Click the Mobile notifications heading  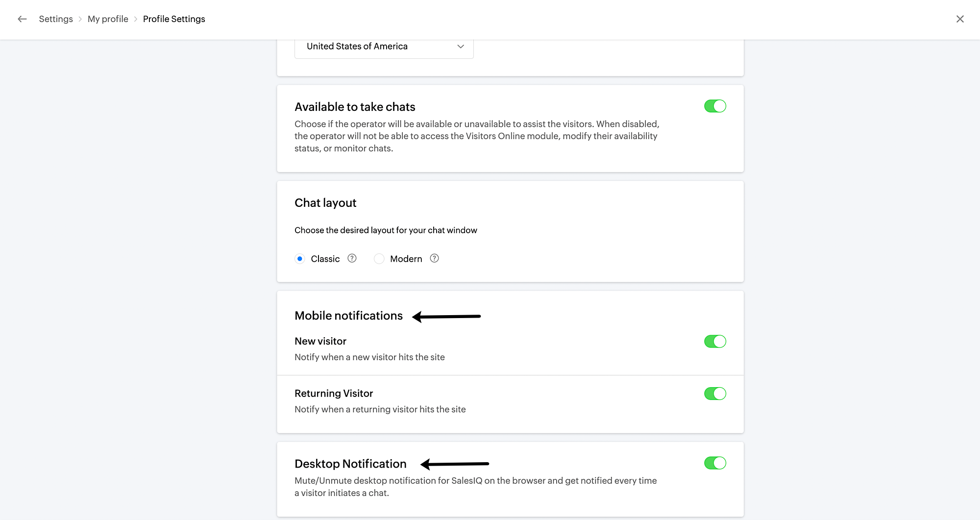[348, 316]
